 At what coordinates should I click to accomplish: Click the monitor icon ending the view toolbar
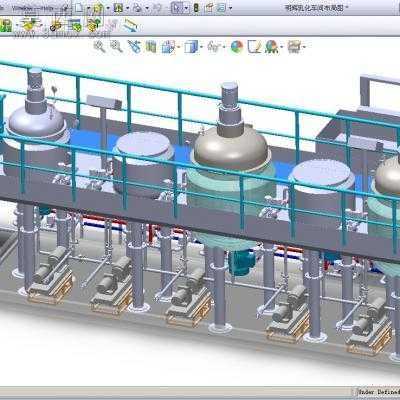point(295,47)
